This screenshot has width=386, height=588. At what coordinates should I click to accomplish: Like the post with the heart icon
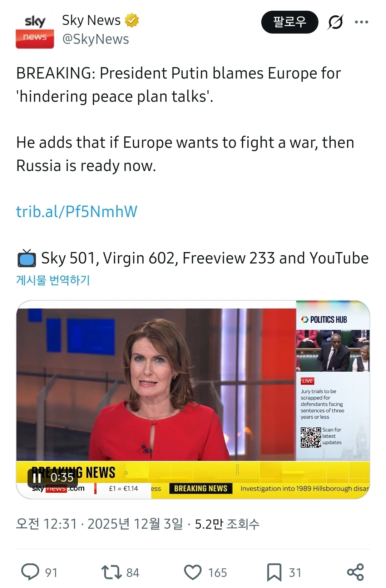(193, 572)
